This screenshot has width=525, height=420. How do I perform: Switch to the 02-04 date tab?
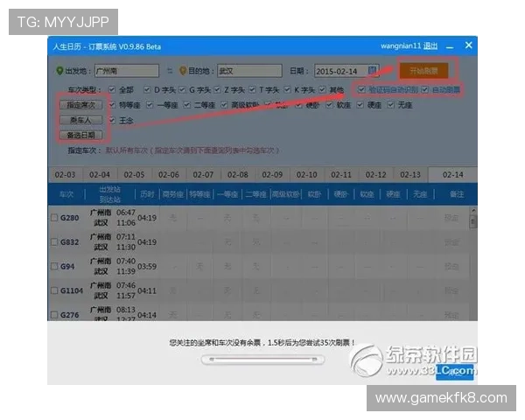pyautogui.click(x=100, y=174)
